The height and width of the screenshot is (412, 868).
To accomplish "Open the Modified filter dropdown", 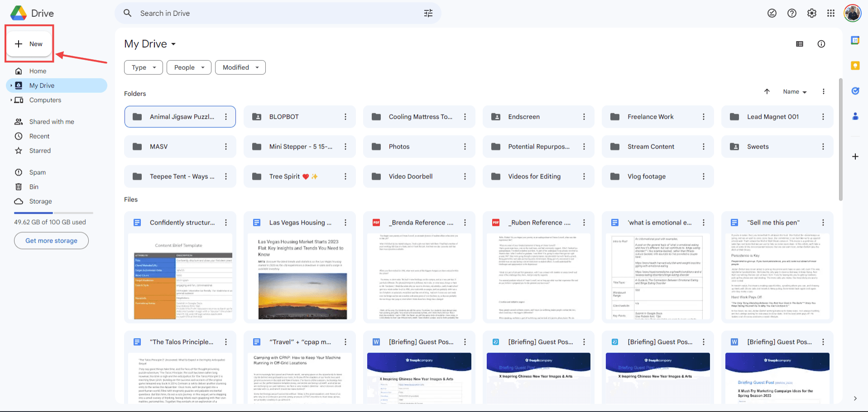I will [x=240, y=67].
